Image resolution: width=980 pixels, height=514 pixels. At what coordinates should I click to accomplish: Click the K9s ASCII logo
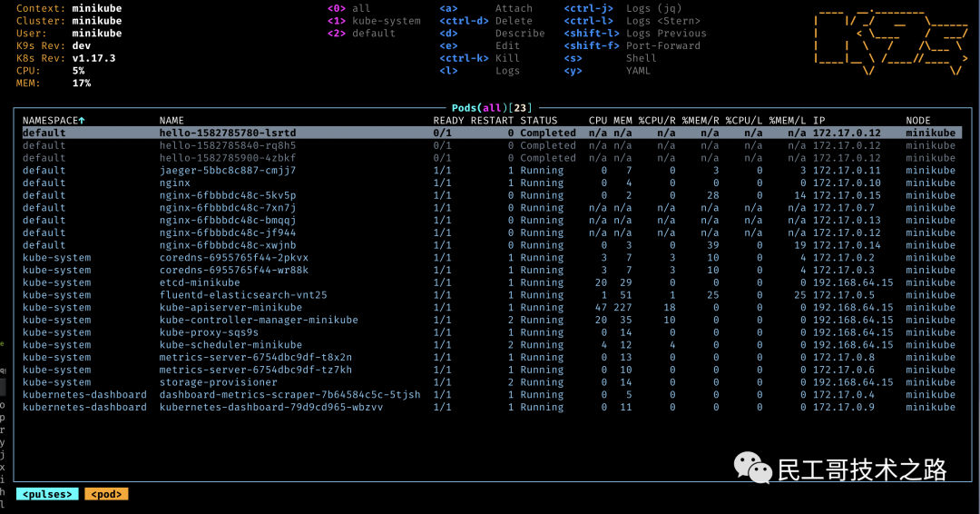(892, 42)
